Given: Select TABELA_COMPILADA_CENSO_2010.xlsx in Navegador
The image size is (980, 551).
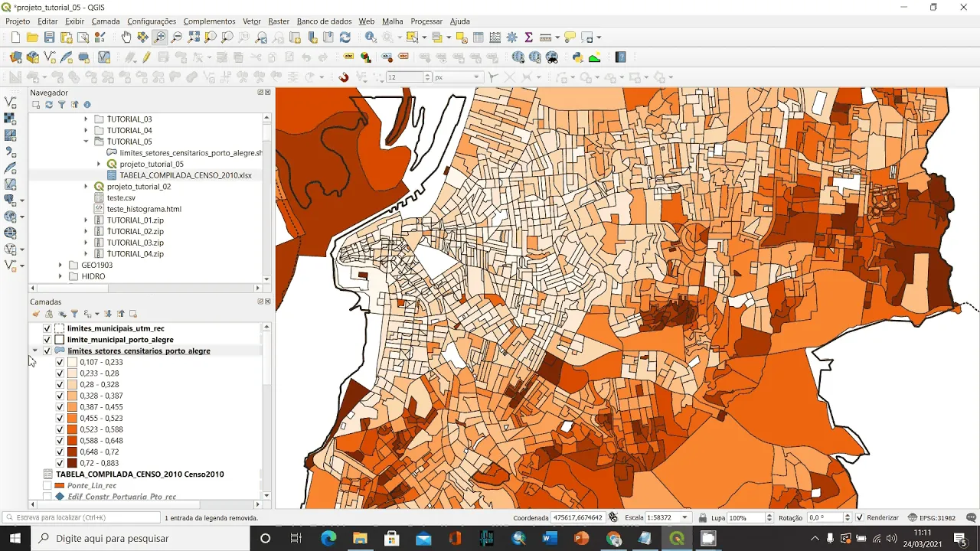Looking at the screenshot, I should click(185, 175).
